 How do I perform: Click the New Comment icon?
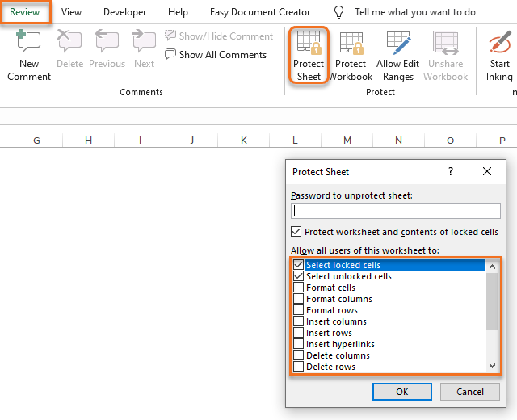point(28,42)
